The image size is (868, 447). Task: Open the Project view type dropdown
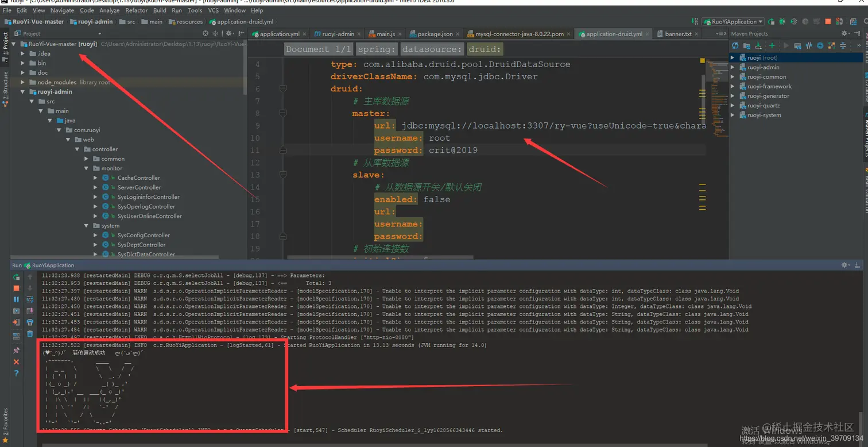[x=100, y=33]
